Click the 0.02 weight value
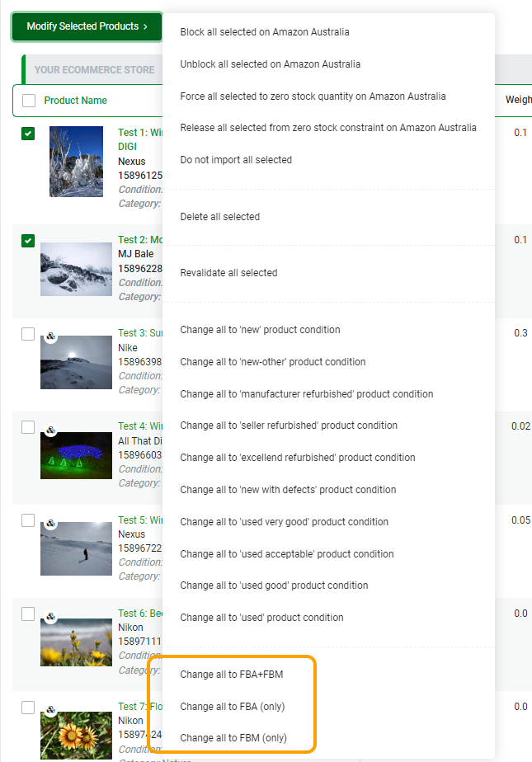Image resolution: width=532 pixels, height=762 pixels. [x=520, y=426]
